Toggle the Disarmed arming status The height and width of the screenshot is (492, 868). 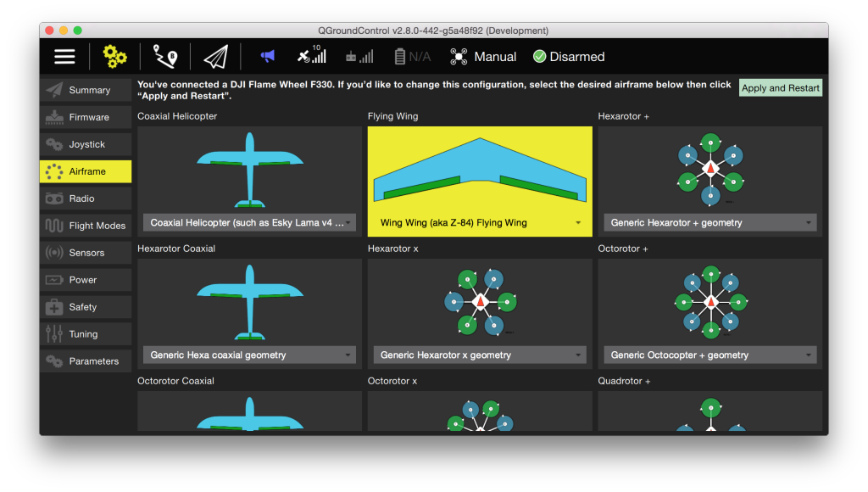pyautogui.click(x=569, y=57)
